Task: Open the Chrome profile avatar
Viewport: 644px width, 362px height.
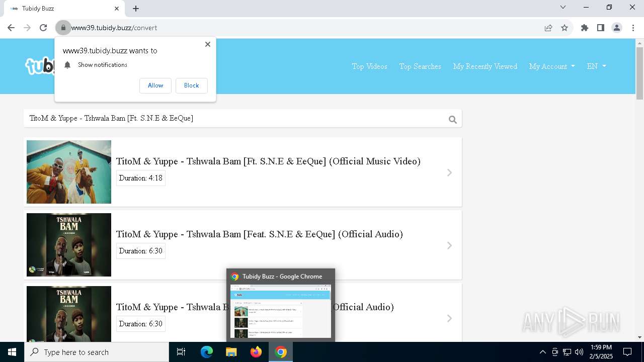Action: tap(617, 28)
